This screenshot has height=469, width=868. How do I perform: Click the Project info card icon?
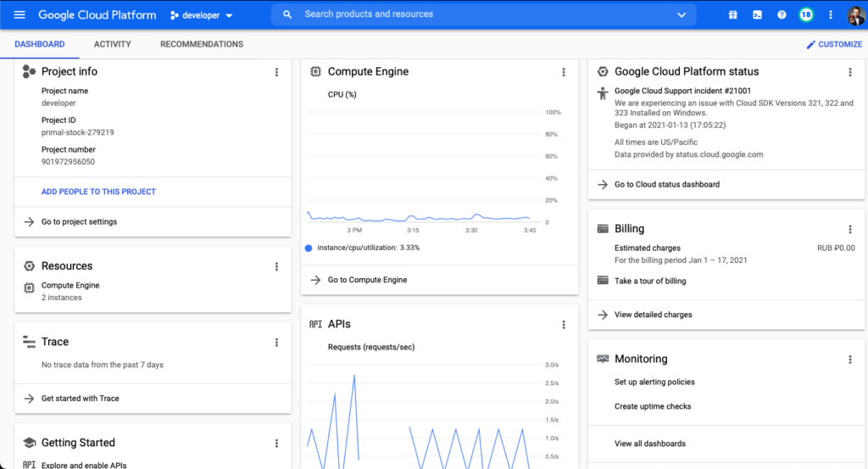[x=29, y=71]
